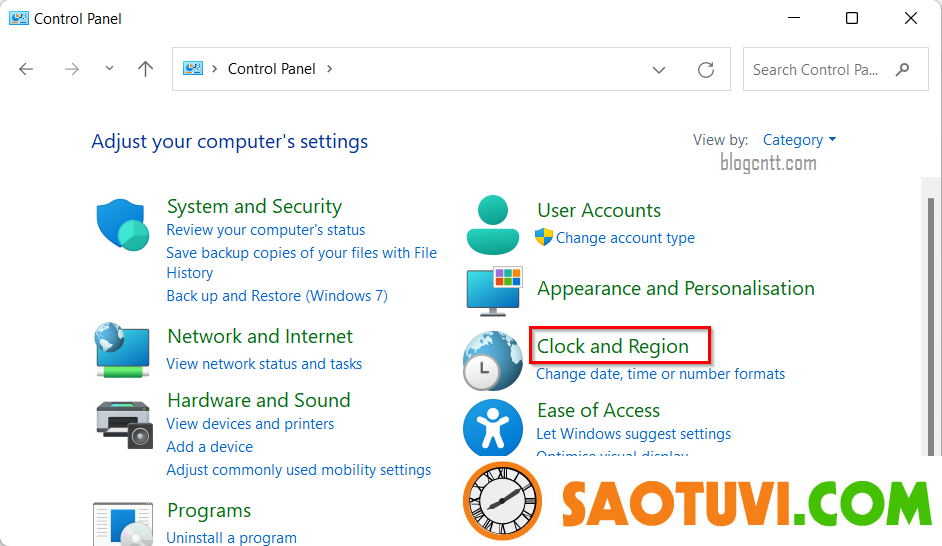The height and width of the screenshot is (546, 942).
Task: Click the Programs disc icon
Action: click(123, 524)
